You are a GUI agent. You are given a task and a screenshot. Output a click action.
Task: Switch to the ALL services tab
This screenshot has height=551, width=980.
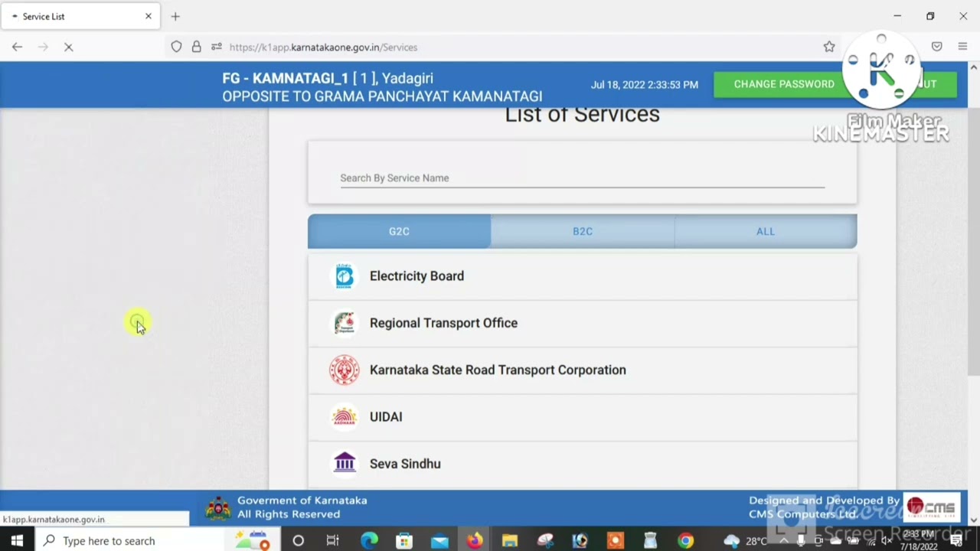(x=766, y=231)
